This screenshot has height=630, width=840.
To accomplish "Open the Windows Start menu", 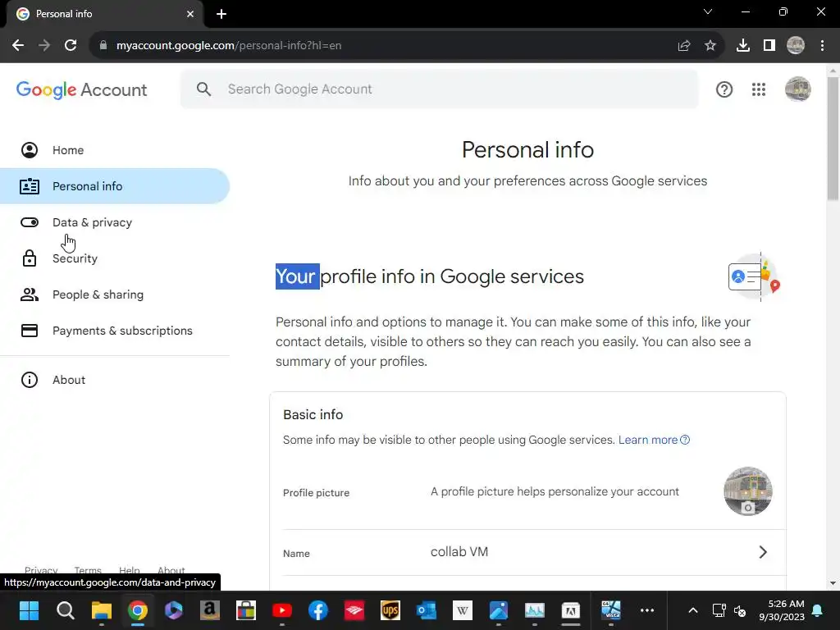I will [29, 610].
